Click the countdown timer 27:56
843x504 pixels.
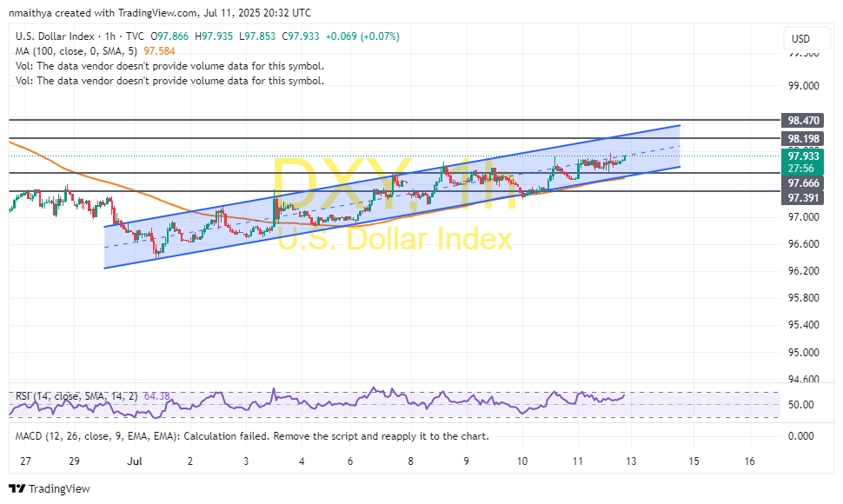pos(801,169)
